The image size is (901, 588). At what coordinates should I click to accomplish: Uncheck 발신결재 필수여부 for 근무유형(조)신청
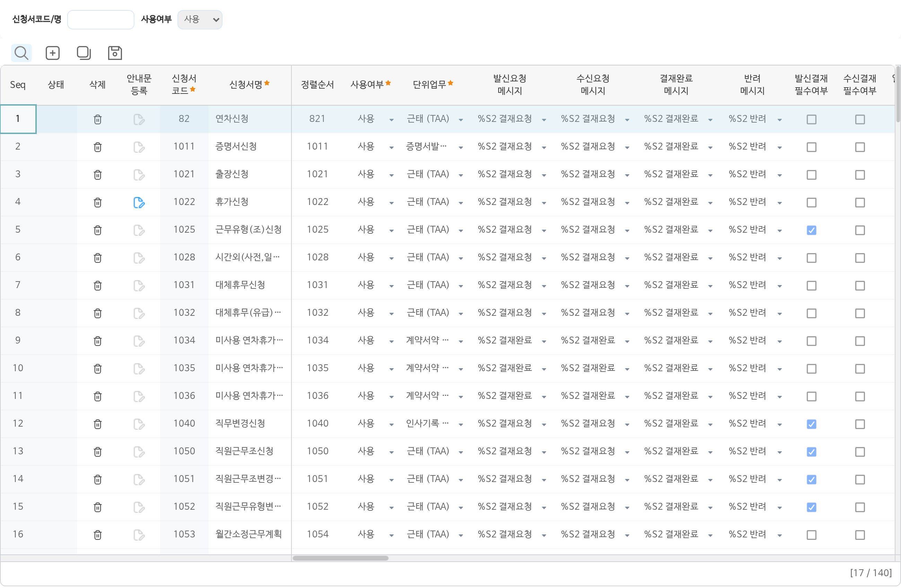[811, 230]
